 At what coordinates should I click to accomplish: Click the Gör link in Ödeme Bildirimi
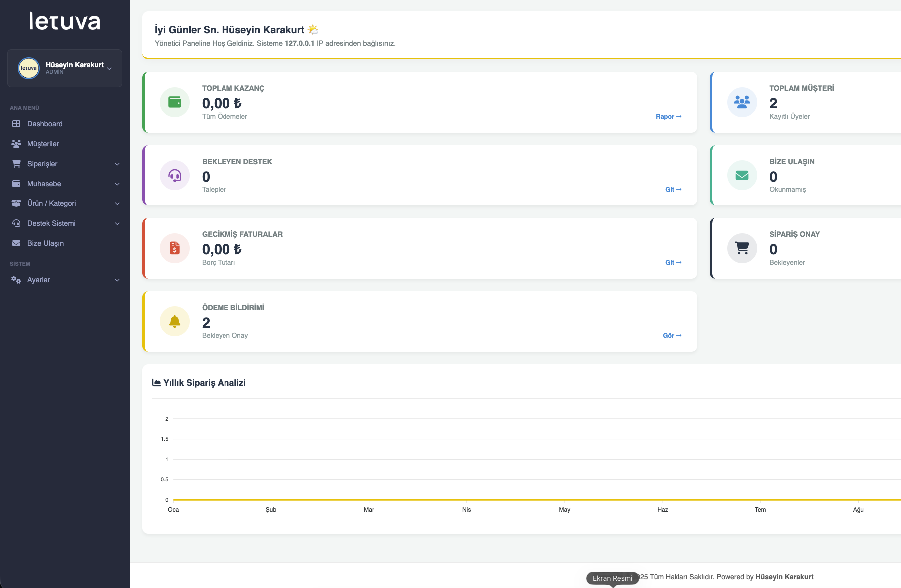(672, 335)
